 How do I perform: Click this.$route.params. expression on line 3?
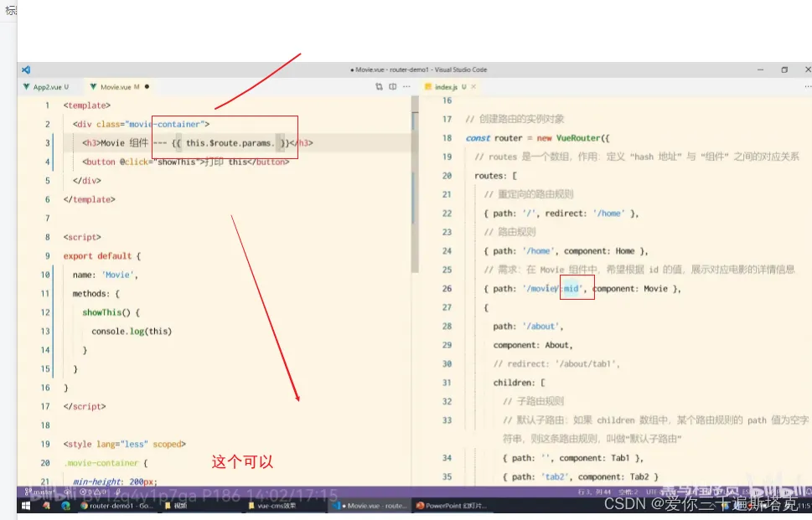[230, 143]
